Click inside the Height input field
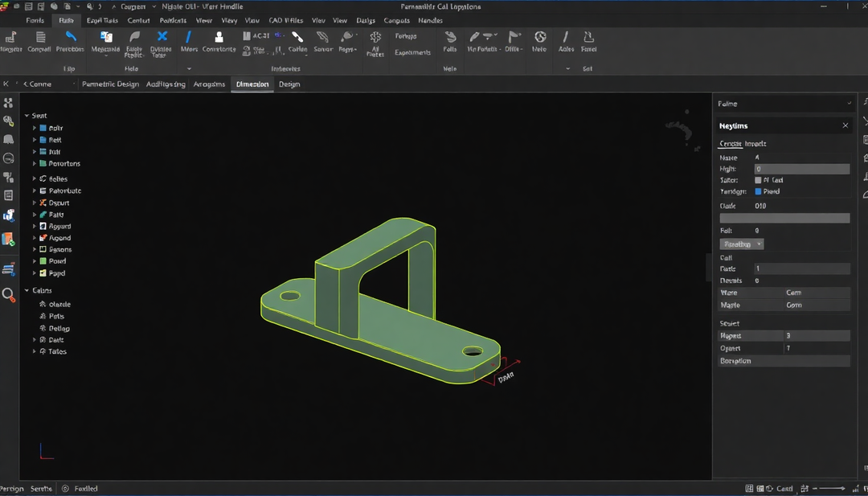The image size is (868, 496). click(801, 168)
